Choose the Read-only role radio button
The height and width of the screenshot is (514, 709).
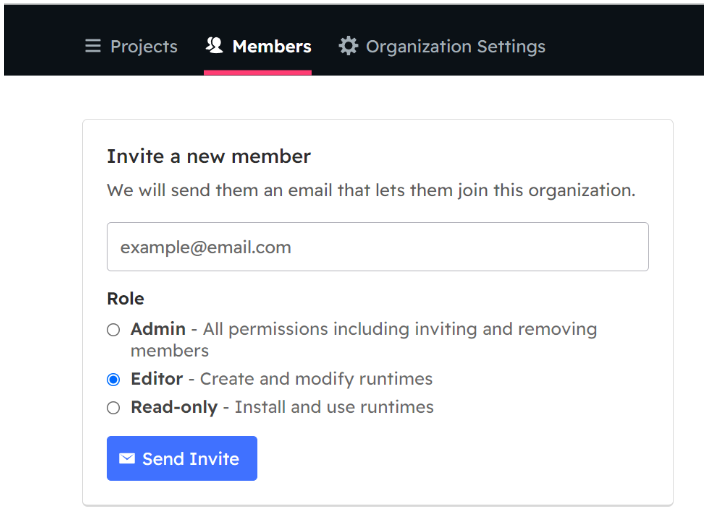click(113, 408)
